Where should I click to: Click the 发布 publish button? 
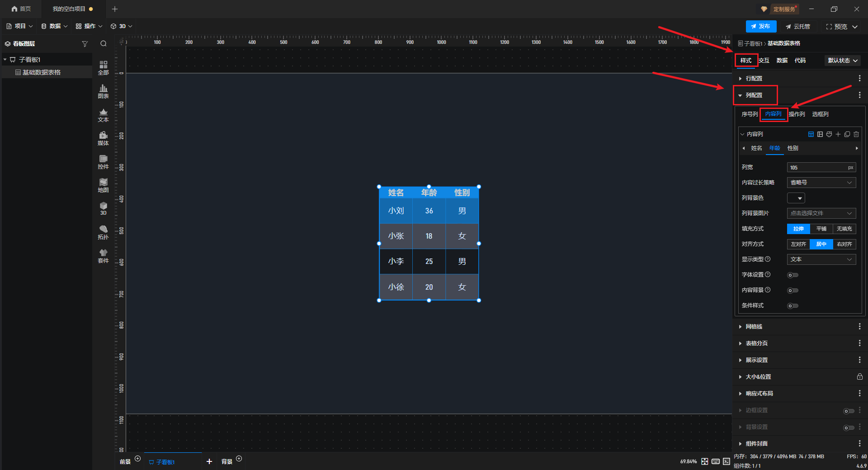(761, 27)
